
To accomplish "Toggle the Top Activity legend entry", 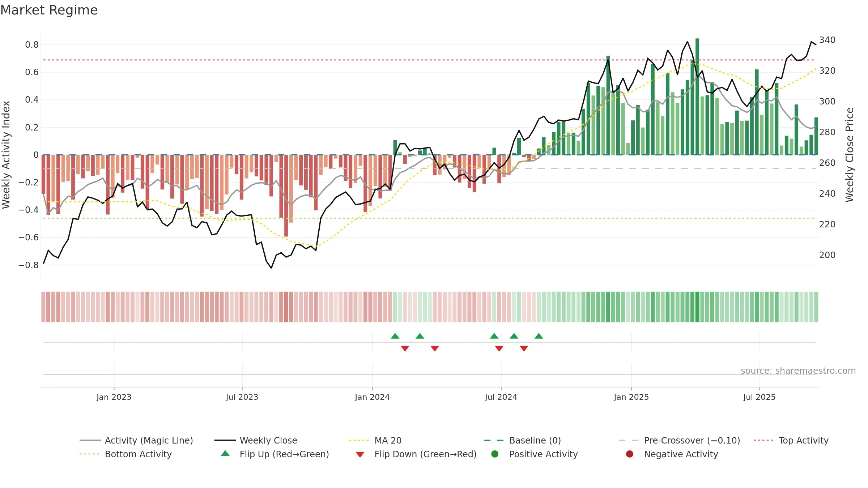I will coord(791,440).
